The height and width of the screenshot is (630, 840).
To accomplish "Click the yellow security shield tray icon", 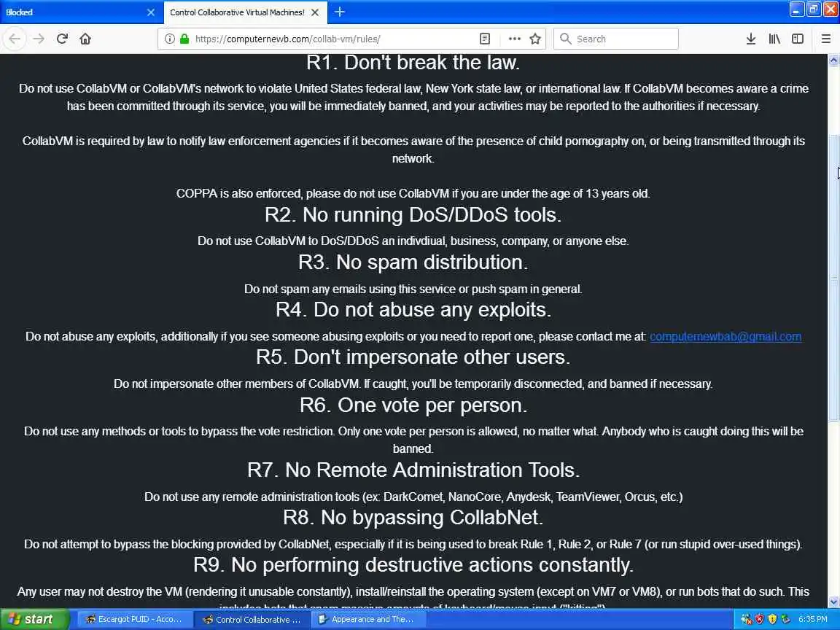I will (x=772, y=619).
